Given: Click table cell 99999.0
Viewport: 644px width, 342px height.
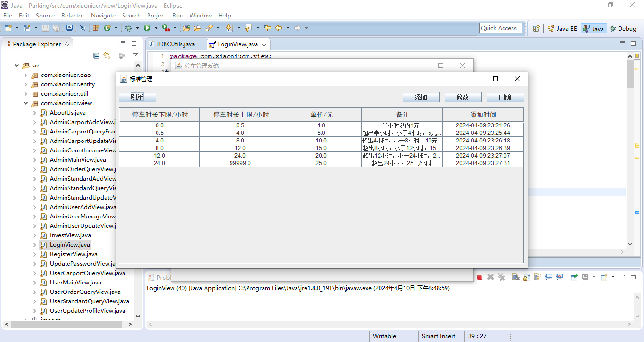Looking at the screenshot, I should (240, 163).
